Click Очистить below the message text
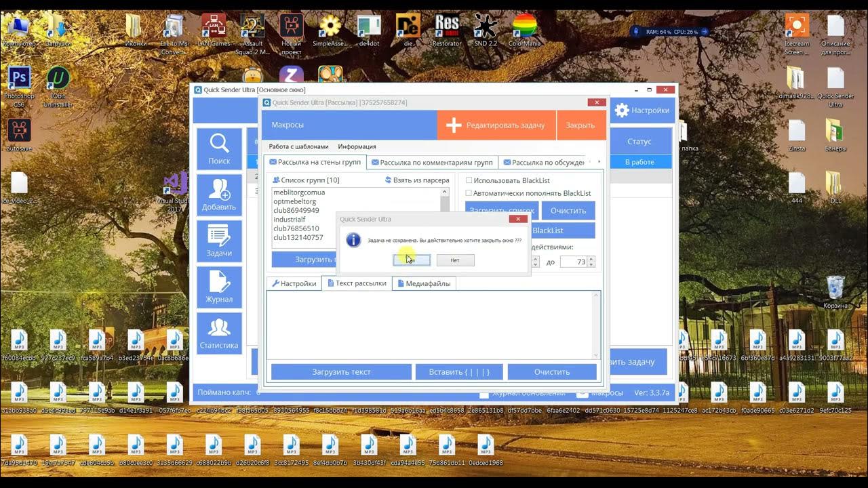This screenshot has height=488, width=868. tap(552, 371)
